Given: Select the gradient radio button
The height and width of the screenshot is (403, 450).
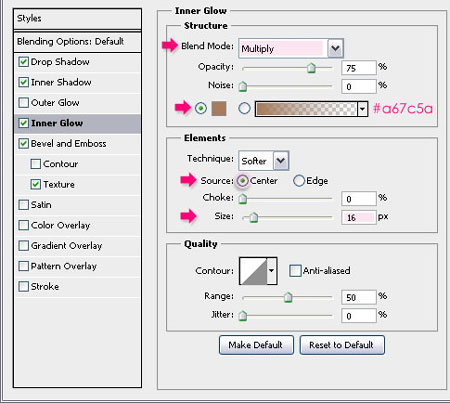Looking at the screenshot, I should click(244, 108).
